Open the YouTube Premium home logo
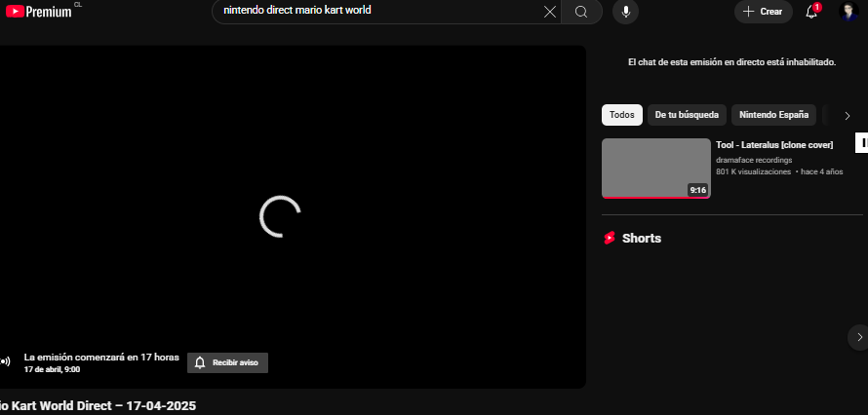Viewport: 868px width, 415px height. tap(40, 11)
